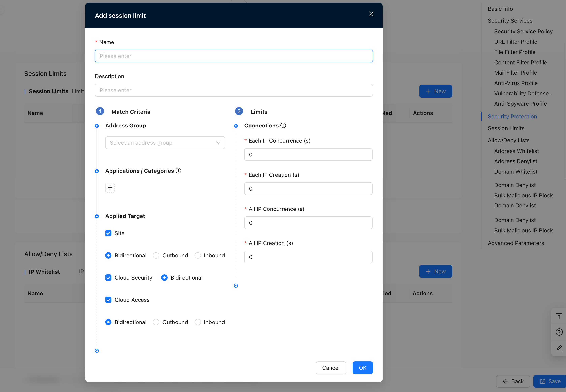The height and width of the screenshot is (392, 566).
Task: Open Anti-Spyware Profile nav item
Action: point(520,104)
